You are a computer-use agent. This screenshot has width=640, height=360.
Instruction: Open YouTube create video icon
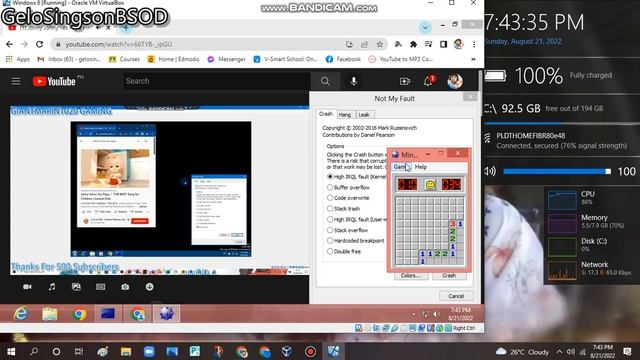[404, 81]
